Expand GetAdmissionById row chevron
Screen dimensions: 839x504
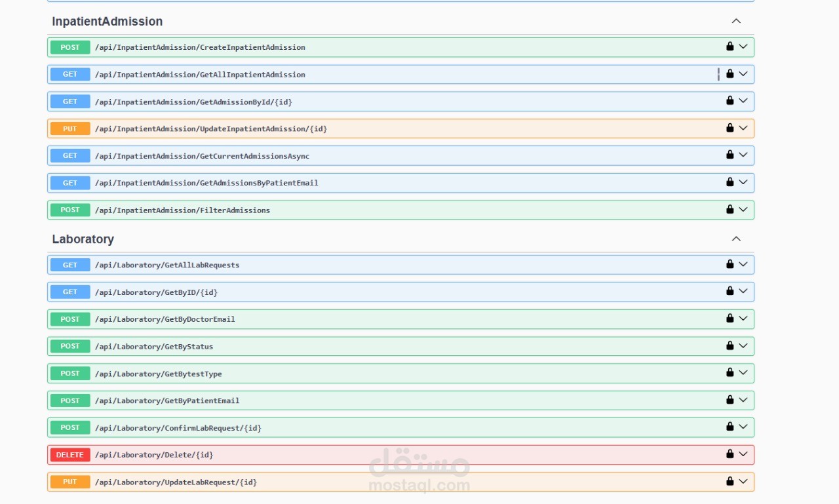743,101
